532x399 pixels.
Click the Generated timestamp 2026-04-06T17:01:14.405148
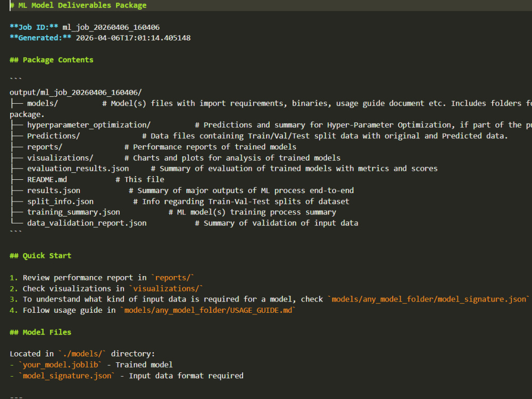pyautogui.click(x=133, y=38)
